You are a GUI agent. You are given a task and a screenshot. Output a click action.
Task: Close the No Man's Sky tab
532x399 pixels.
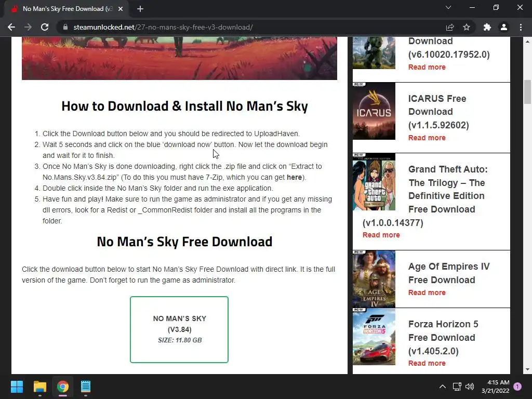tap(121, 9)
